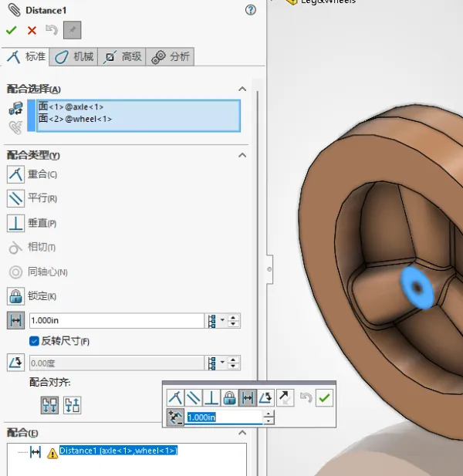Toggle the distance mate button

point(15,320)
